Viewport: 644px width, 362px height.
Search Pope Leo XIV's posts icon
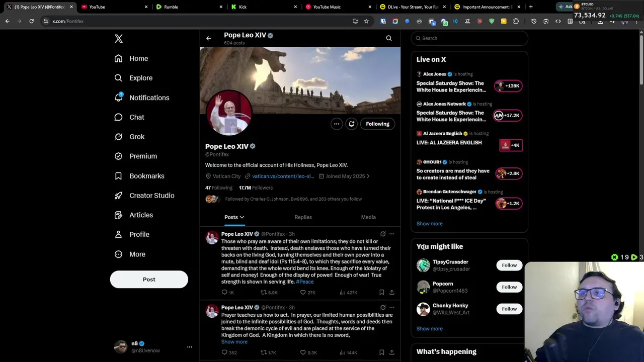click(x=389, y=38)
